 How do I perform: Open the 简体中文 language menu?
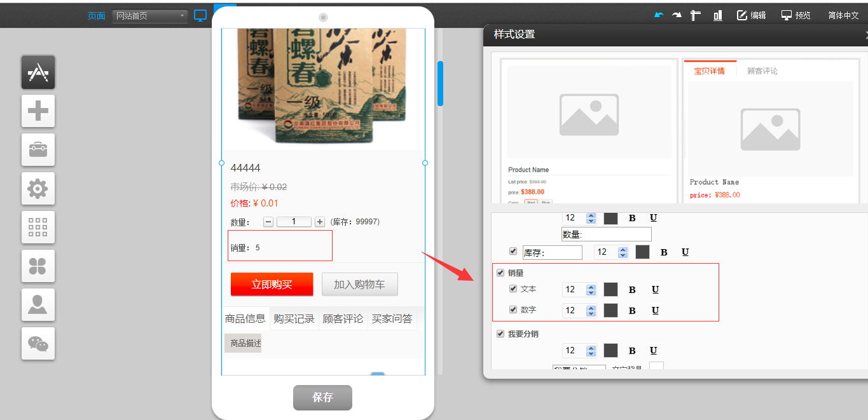(x=843, y=15)
